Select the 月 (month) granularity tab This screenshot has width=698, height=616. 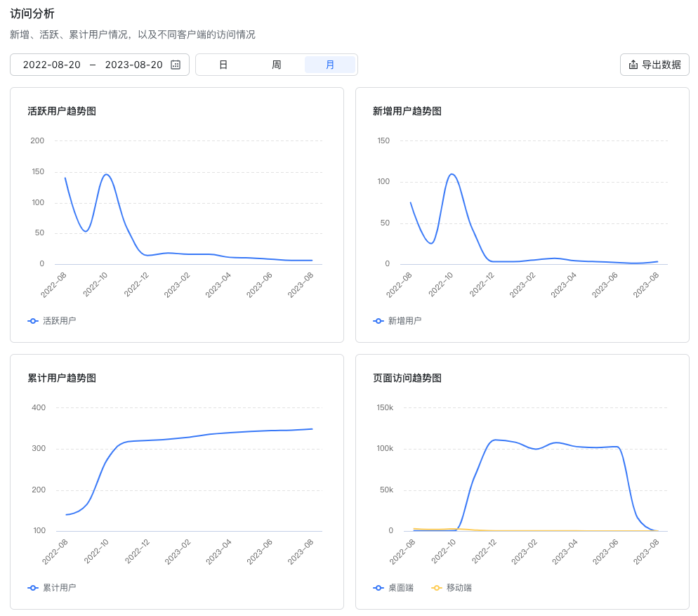330,65
